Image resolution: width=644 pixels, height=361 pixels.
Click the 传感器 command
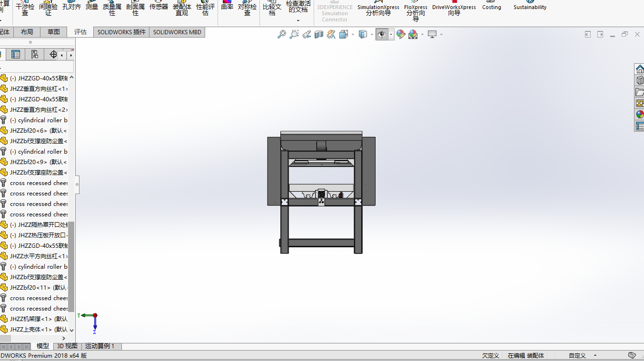pyautogui.click(x=159, y=6)
